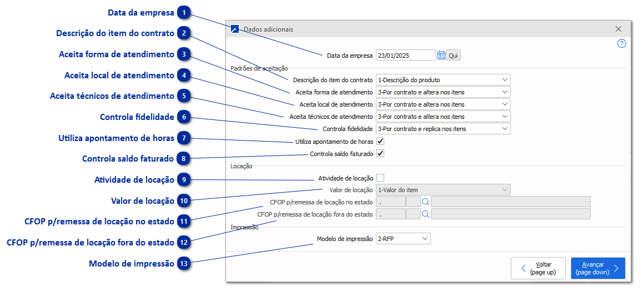The image size is (644, 291).
Task: Open Aceita local de atendimento dropdown
Action: (442, 104)
